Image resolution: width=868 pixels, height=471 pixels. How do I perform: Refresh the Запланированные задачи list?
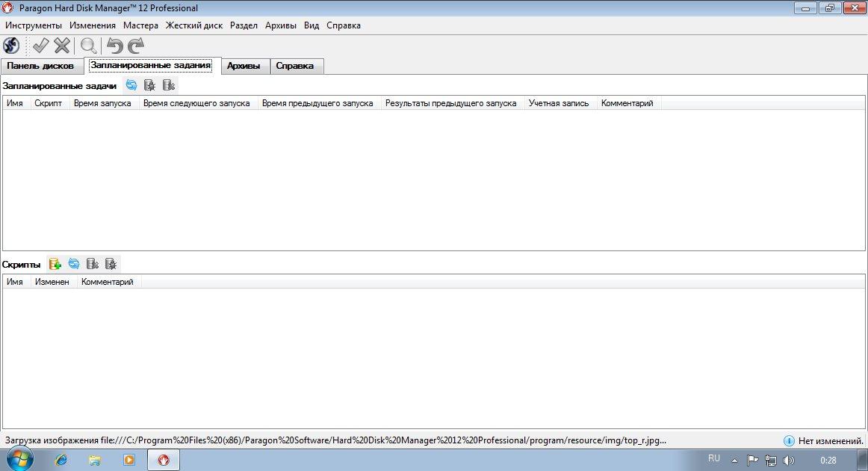point(131,84)
